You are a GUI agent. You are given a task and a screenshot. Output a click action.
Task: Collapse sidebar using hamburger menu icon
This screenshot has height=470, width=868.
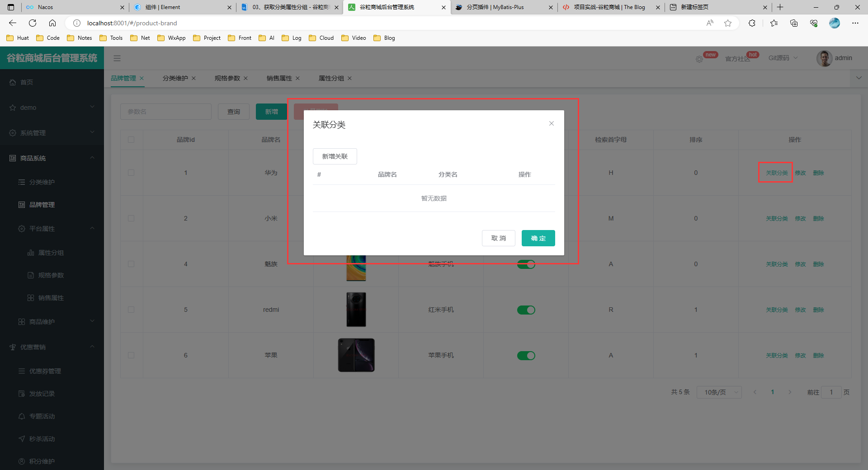click(x=117, y=58)
